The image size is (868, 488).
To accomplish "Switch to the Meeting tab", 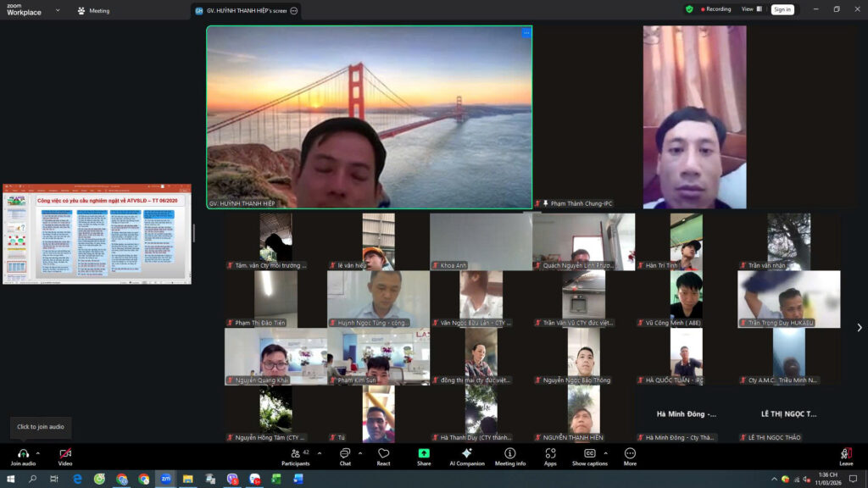I will (x=93, y=11).
